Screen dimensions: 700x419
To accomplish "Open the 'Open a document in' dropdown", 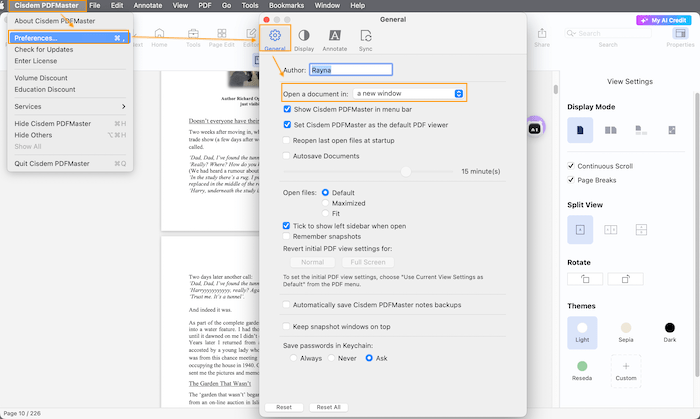I will click(x=408, y=93).
